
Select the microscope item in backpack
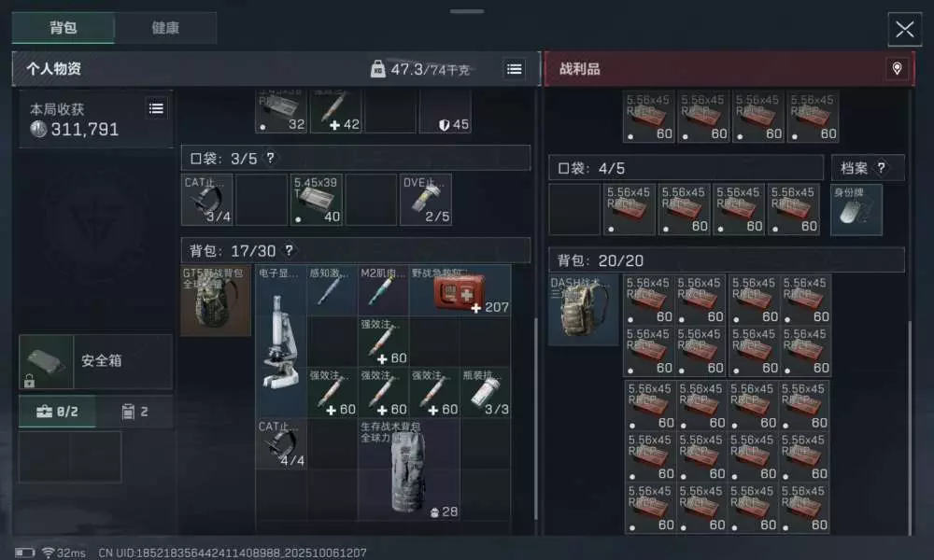point(281,341)
